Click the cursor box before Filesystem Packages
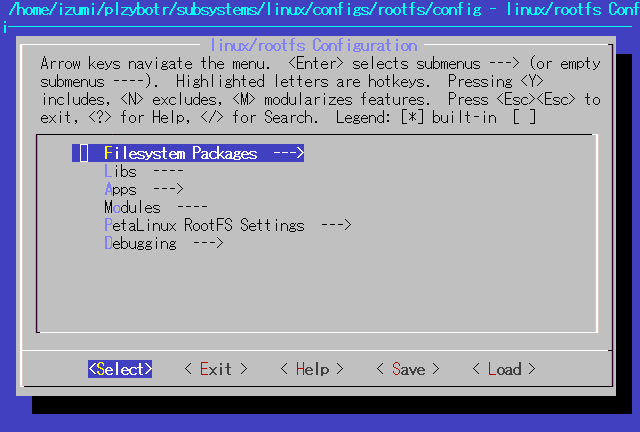The image size is (640, 432). [84, 153]
